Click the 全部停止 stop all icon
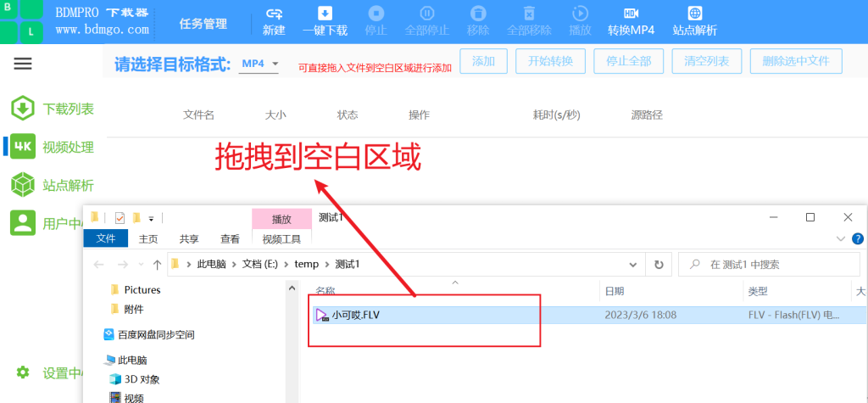This screenshot has width=868, height=403. pyautogui.click(x=427, y=14)
